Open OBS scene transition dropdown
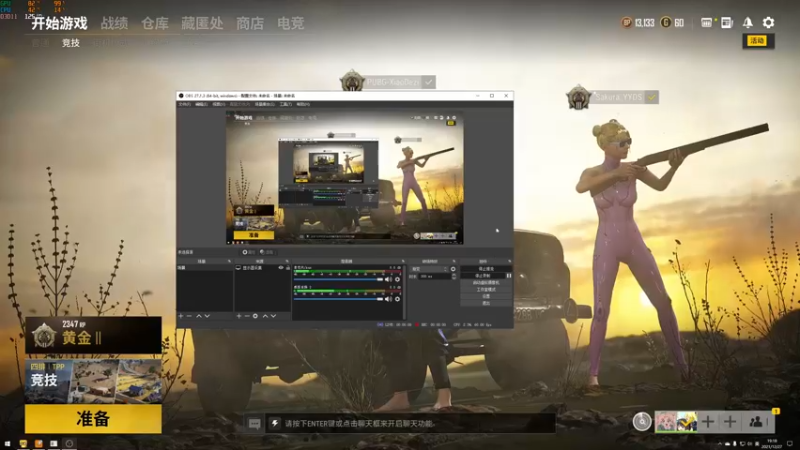This screenshot has height=450, width=800. point(429,269)
